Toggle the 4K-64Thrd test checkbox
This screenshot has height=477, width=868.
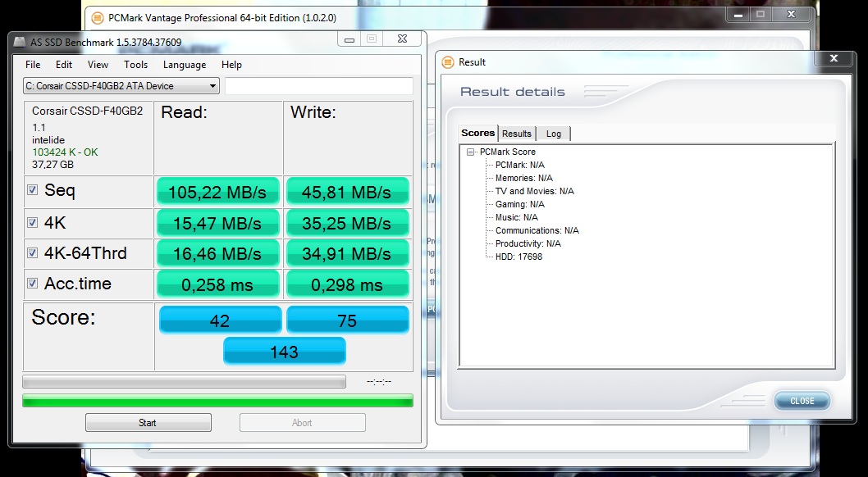(33, 253)
